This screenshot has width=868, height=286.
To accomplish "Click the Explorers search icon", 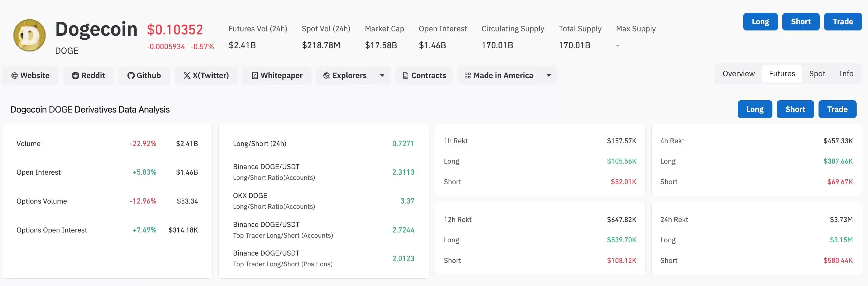I will 326,76.
